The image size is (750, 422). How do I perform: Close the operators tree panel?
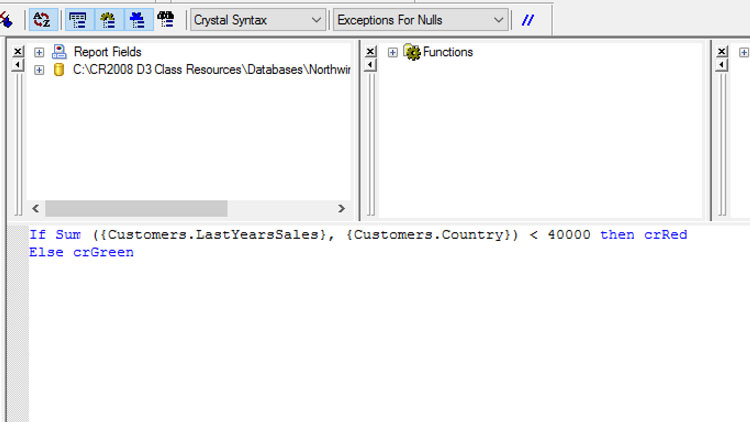(x=722, y=51)
